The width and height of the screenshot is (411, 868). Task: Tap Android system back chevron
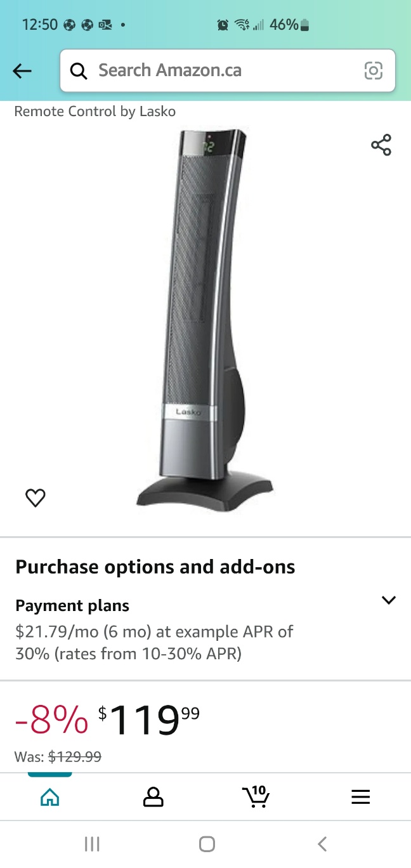coord(322,844)
